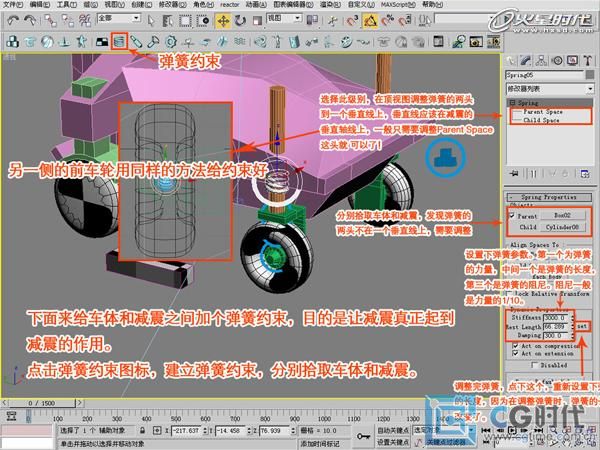Toggle Absolute/Offset transform type-in mode

click(x=157, y=430)
